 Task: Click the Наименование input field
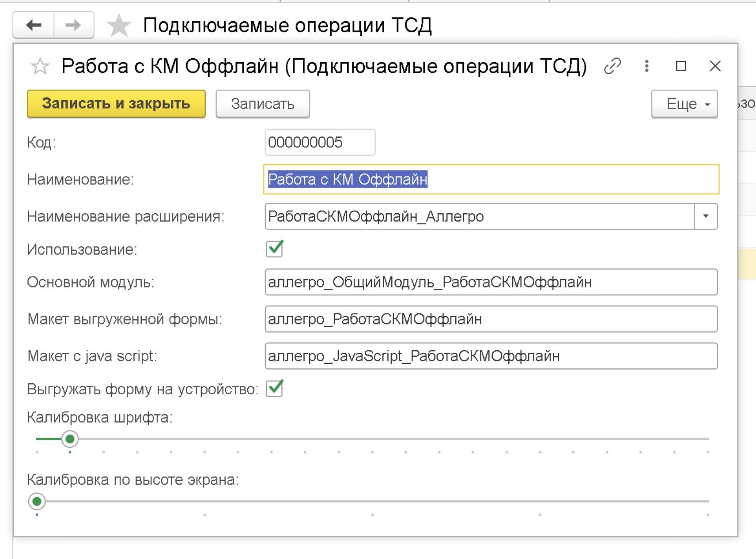[x=491, y=179]
